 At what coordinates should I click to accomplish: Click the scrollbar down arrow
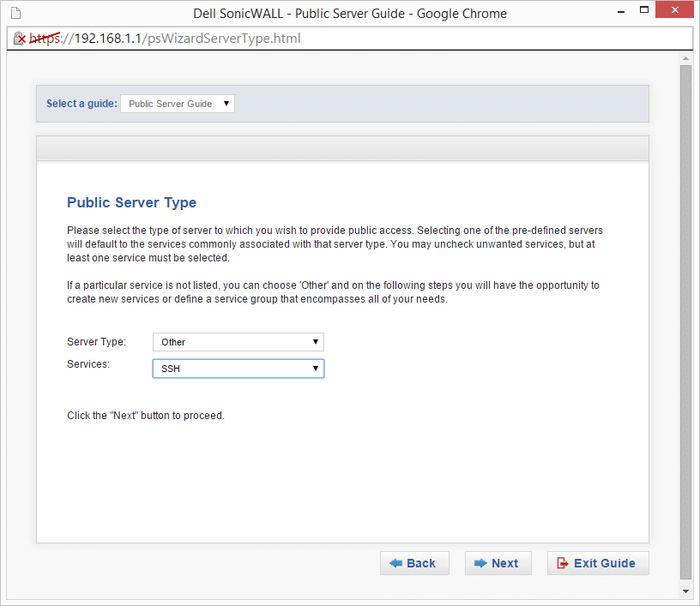685,591
